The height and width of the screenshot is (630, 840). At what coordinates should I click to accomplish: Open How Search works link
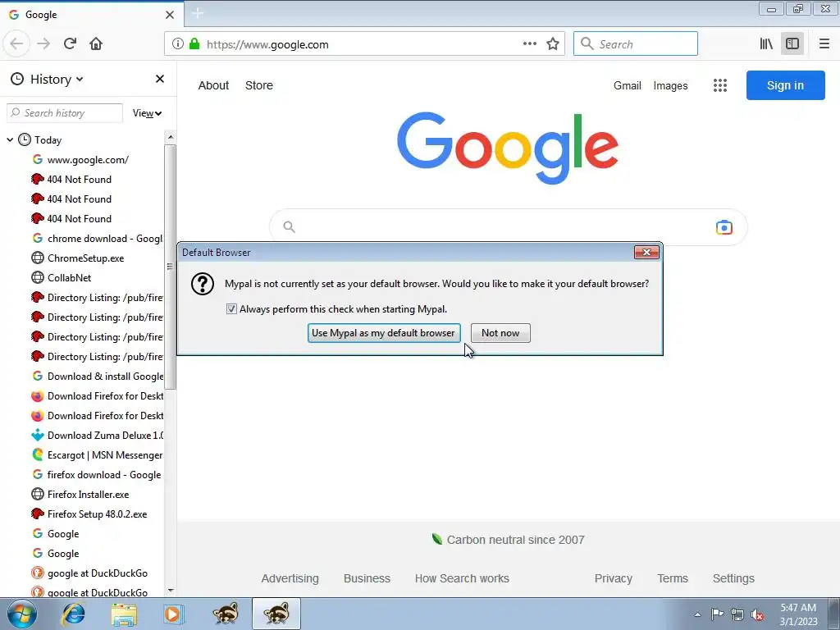tap(462, 578)
